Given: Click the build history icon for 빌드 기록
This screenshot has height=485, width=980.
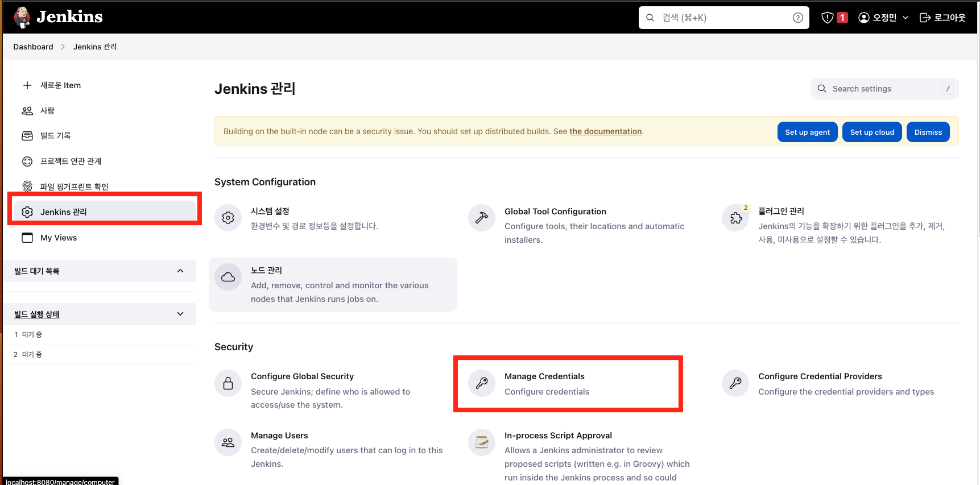Looking at the screenshot, I should click(27, 136).
